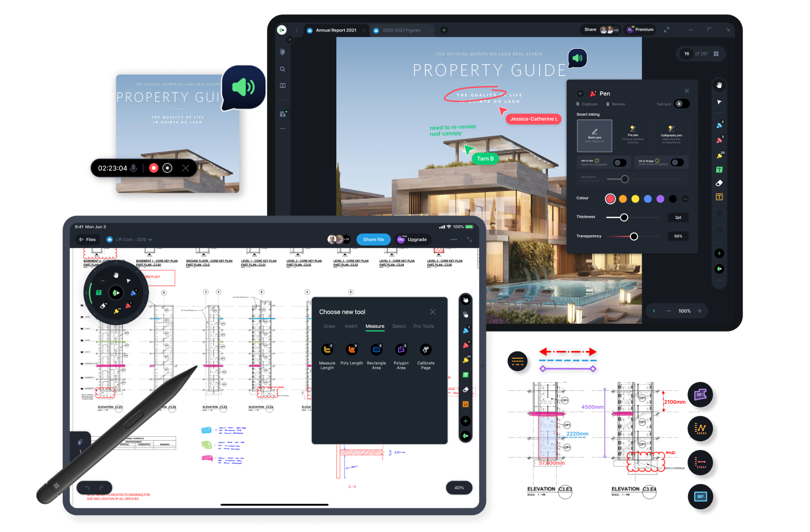Select the hand pan tool in desktop toolbar
The height and width of the screenshot is (532, 810).
point(719,85)
